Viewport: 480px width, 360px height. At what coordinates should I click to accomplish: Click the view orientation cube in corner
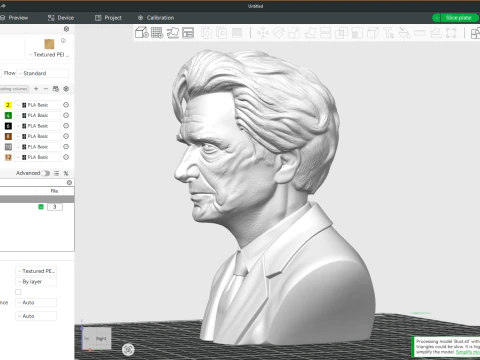[97, 338]
